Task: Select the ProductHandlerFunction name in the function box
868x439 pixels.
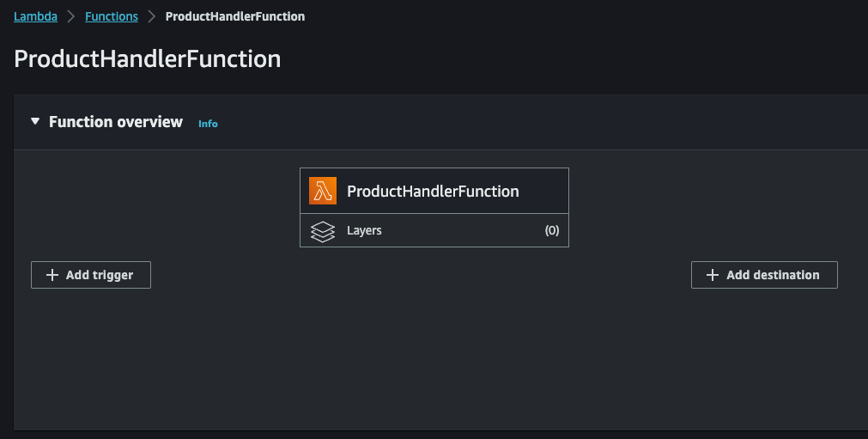Action: [433, 191]
